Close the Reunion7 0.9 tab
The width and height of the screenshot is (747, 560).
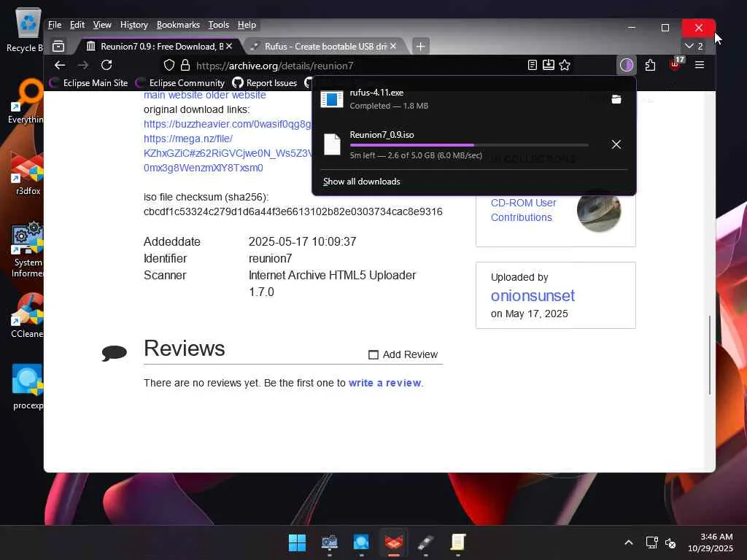coord(229,46)
